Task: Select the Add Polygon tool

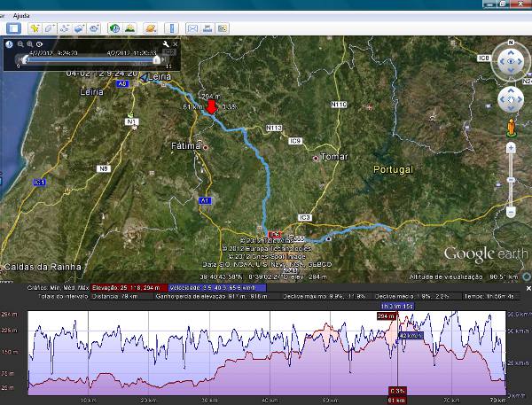Action: point(50,28)
